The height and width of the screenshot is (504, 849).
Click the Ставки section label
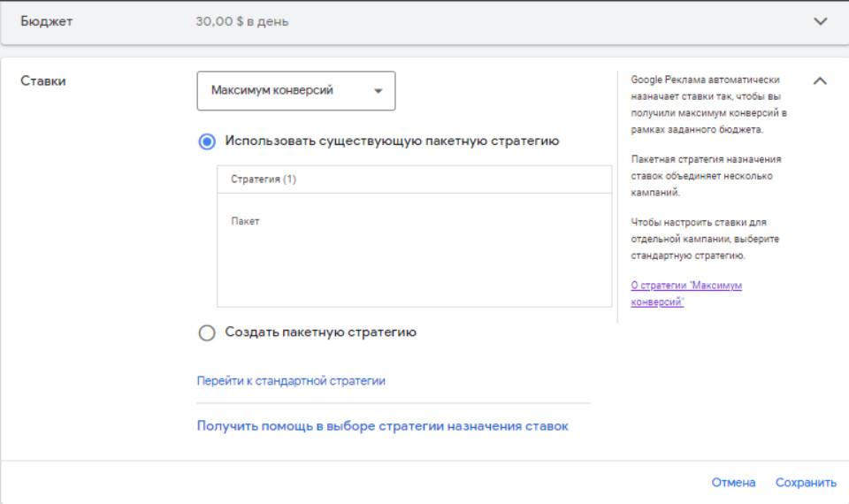pos(43,80)
